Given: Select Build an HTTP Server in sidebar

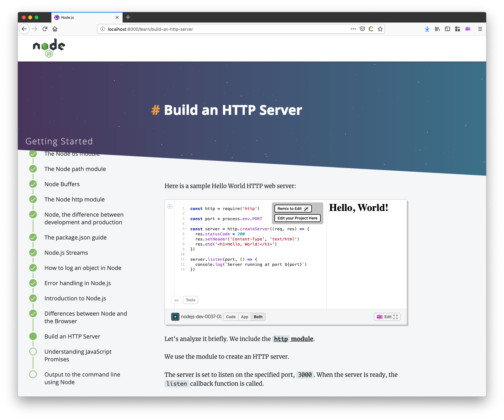Looking at the screenshot, I should [x=72, y=336].
